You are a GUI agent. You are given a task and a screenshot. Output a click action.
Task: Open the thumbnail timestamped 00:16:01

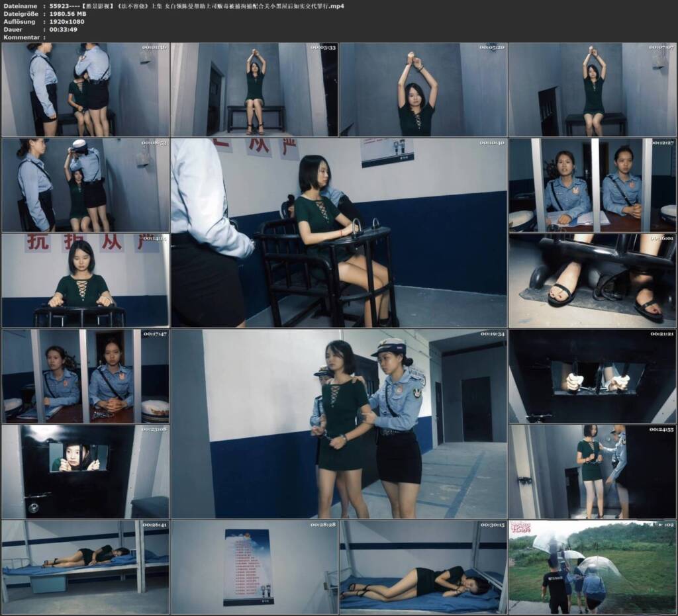click(593, 281)
